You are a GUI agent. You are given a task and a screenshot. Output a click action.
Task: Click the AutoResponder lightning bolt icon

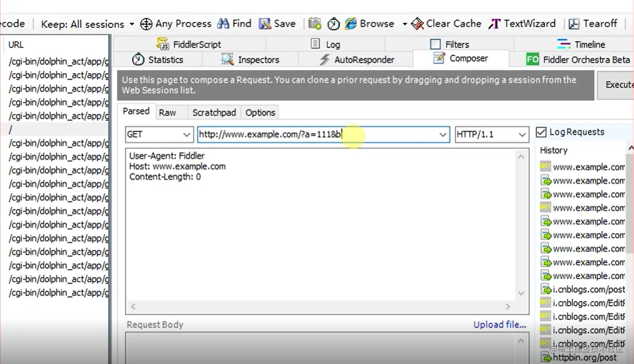pyautogui.click(x=325, y=60)
